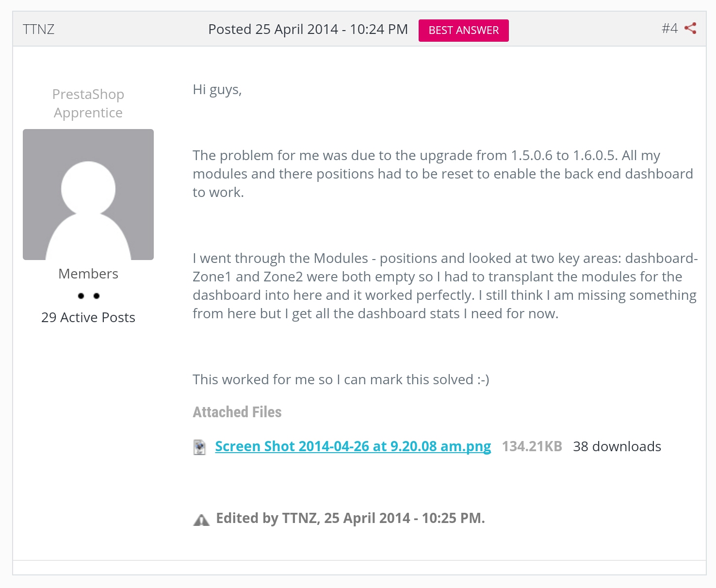Click the Attached Files heading

(x=237, y=412)
